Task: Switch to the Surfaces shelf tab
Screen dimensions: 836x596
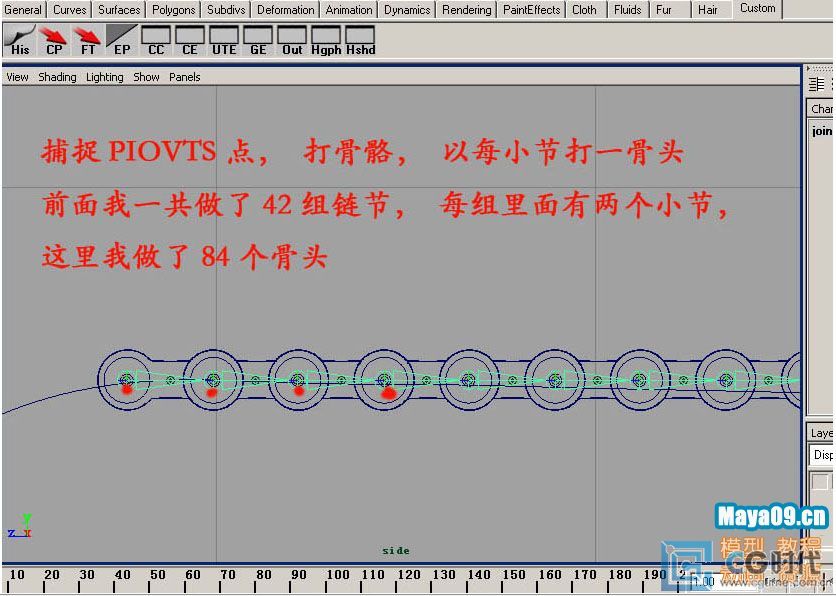Action: [119, 10]
